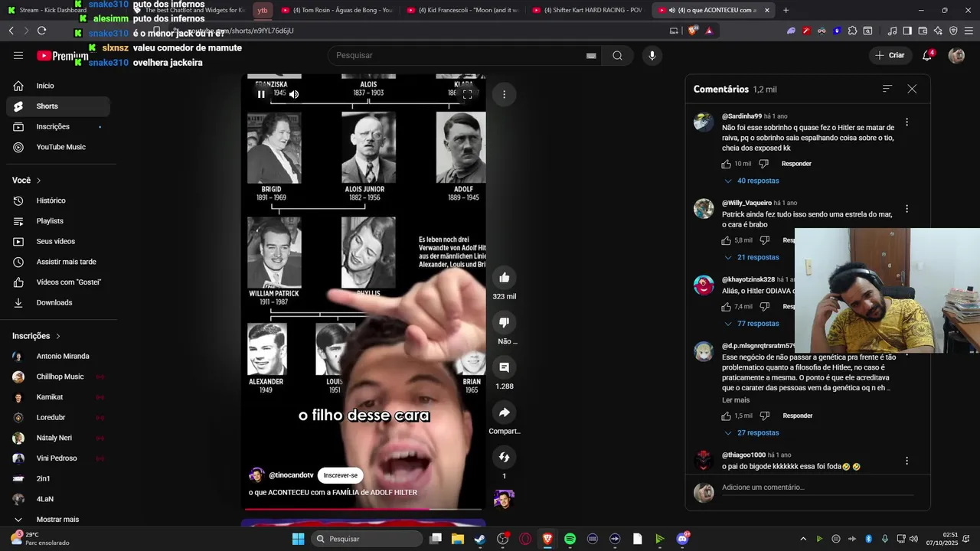Enter fullscreen on the Short

(467, 94)
